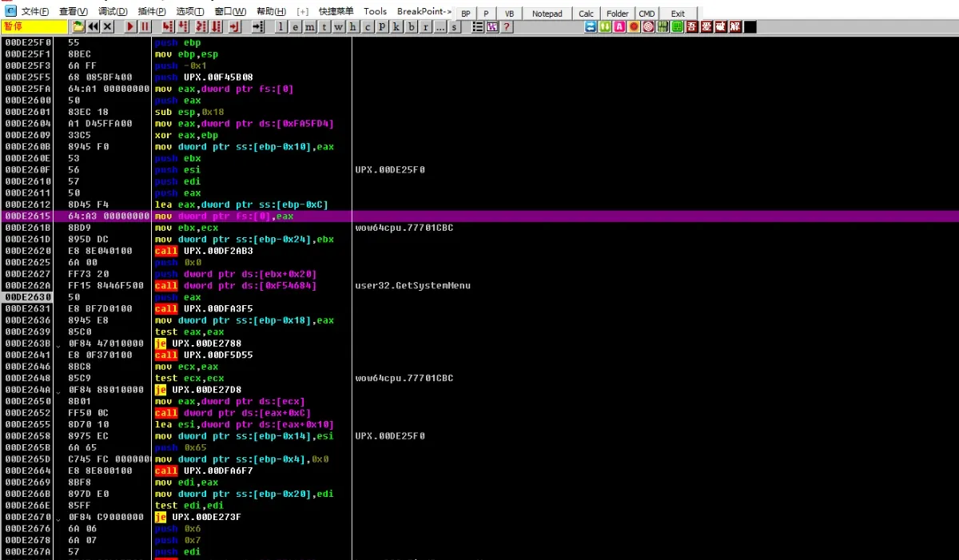This screenshot has height=560, width=959.
Task: Open the 选项(T) menu
Action: 190,12
